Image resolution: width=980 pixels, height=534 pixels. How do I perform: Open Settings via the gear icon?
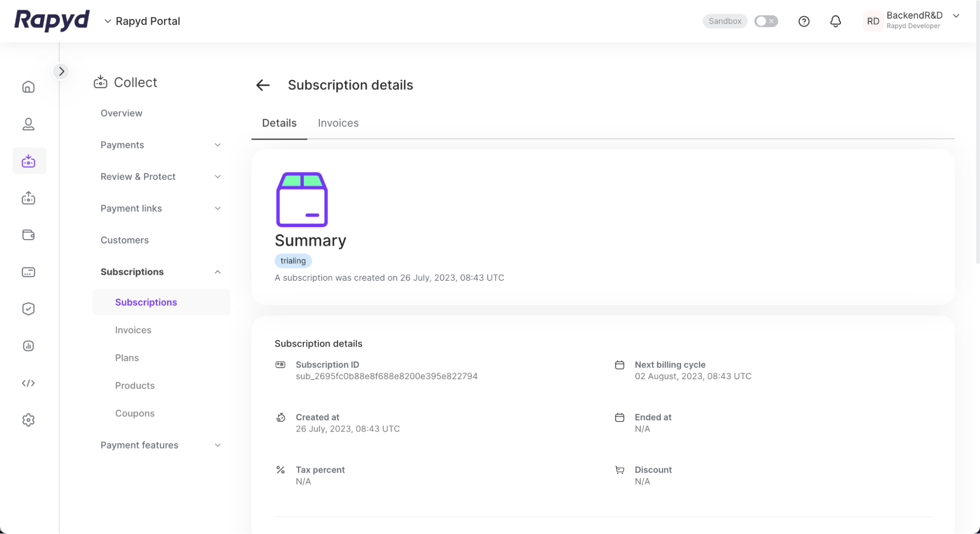[x=28, y=420]
